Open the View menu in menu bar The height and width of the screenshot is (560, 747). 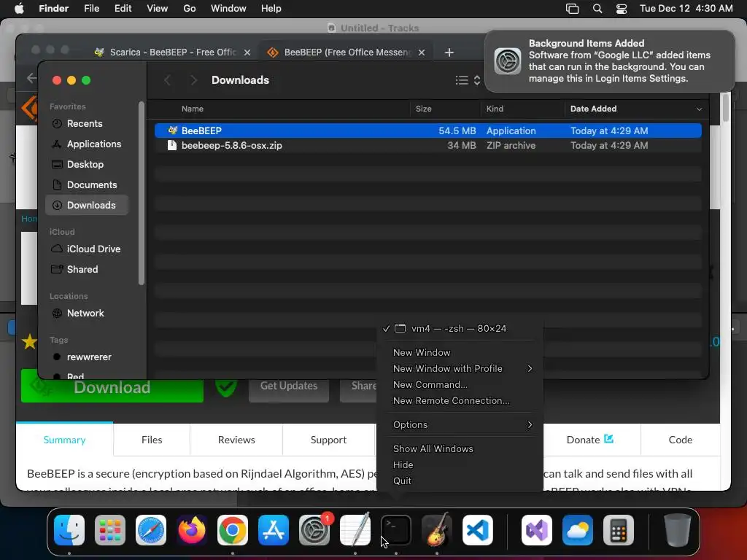tap(158, 9)
